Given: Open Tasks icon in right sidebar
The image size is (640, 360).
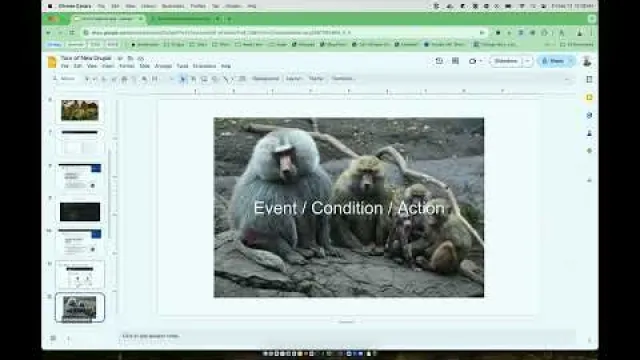Looking at the screenshot, I should pyautogui.click(x=589, y=116).
